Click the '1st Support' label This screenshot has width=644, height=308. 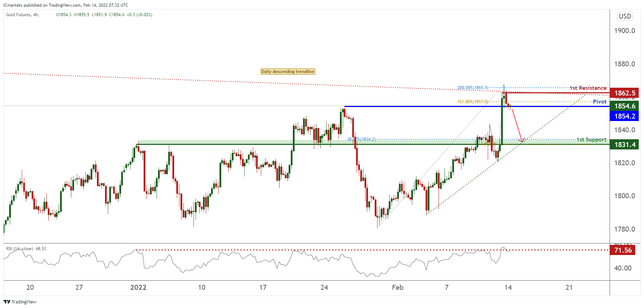tap(592, 140)
